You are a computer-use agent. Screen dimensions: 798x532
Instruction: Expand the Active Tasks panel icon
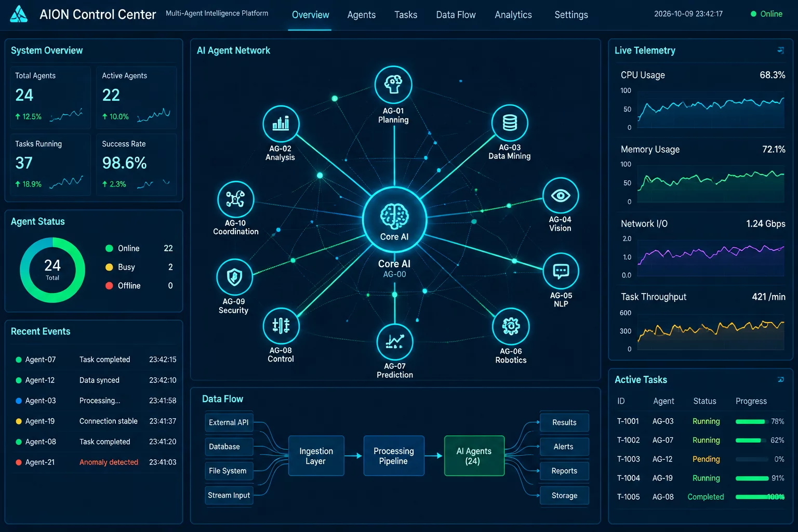pos(780,380)
